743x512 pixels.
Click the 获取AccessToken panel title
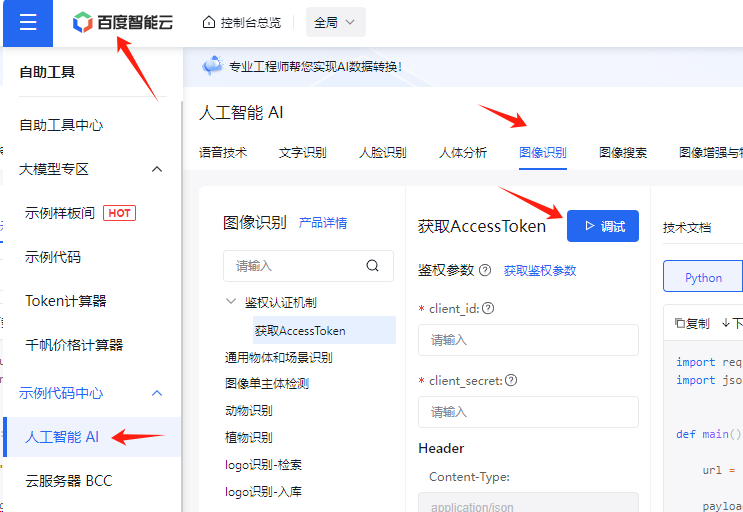pyautogui.click(x=482, y=226)
